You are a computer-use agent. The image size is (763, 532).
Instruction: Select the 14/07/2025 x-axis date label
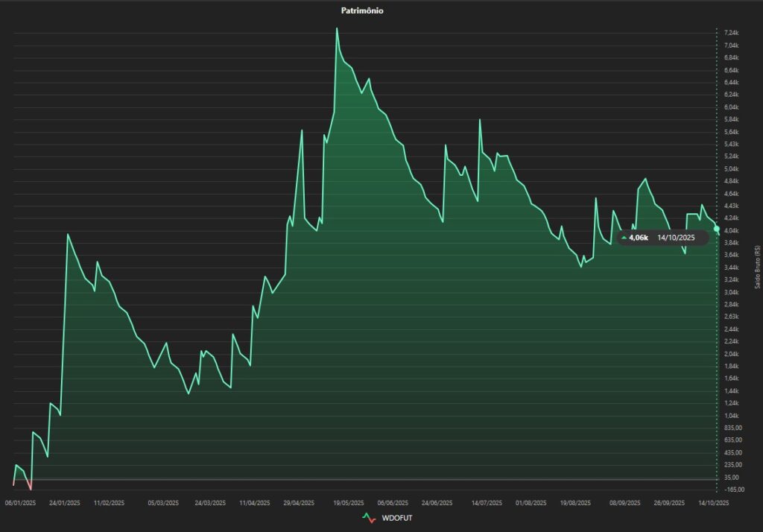pyautogui.click(x=487, y=503)
